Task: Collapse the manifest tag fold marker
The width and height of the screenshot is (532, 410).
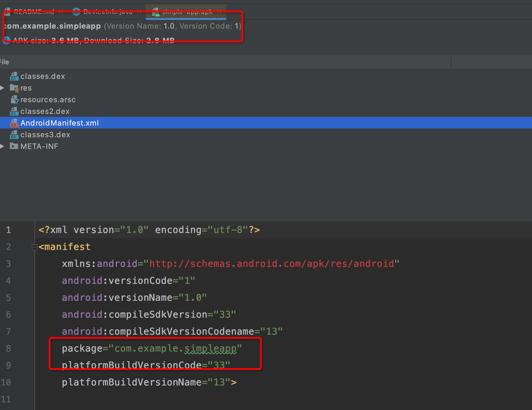Action: pos(34,248)
